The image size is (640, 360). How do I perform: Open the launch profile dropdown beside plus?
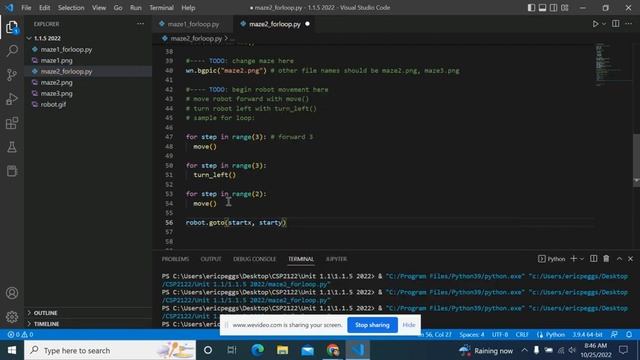[582, 259]
